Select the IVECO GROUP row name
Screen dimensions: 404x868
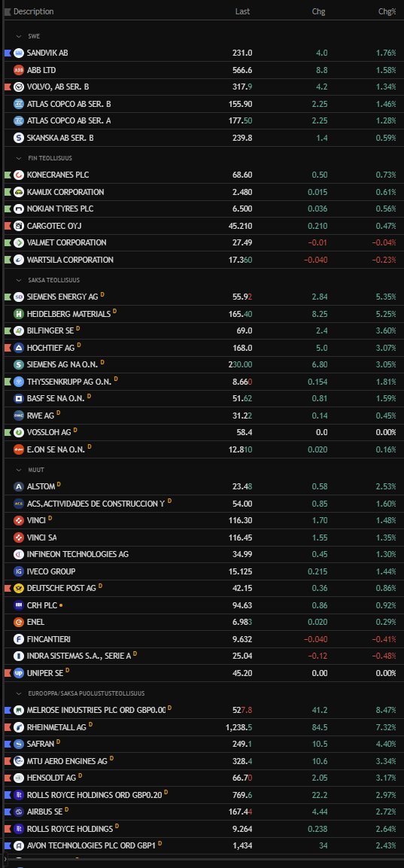[x=51, y=571]
